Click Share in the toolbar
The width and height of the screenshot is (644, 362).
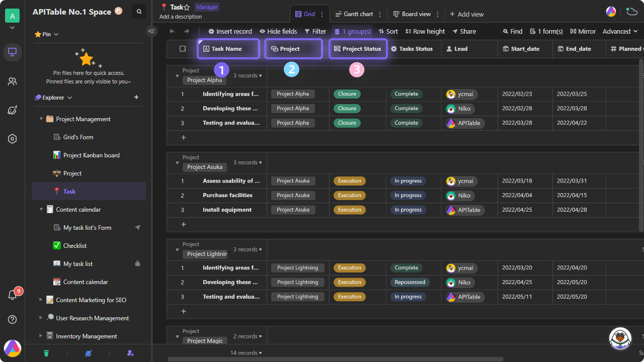coord(464,31)
